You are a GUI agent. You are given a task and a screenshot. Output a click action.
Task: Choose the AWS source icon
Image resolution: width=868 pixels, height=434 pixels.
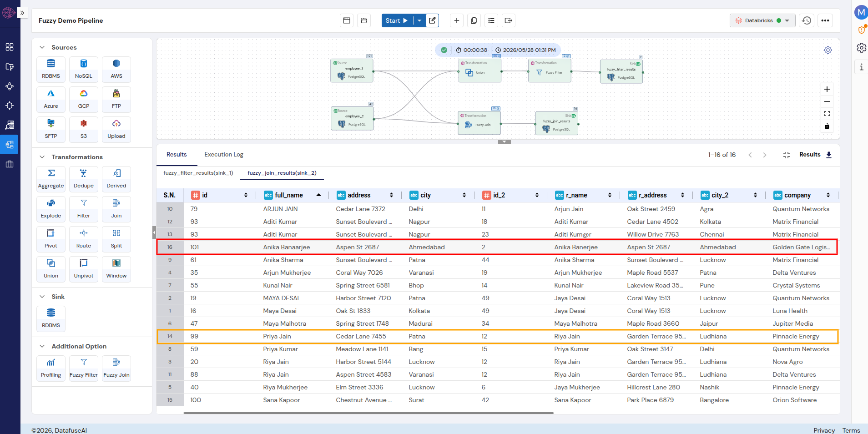[x=116, y=70]
